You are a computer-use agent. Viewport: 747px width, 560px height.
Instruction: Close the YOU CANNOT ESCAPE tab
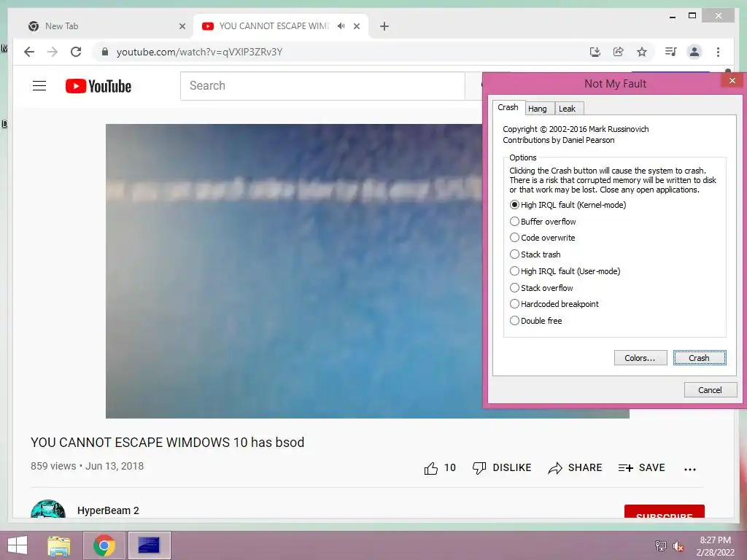[357, 26]
